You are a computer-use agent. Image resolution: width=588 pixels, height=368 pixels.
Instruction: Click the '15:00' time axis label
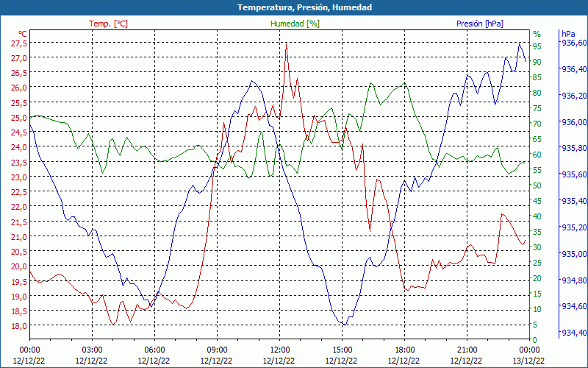[x=342, y=350]
